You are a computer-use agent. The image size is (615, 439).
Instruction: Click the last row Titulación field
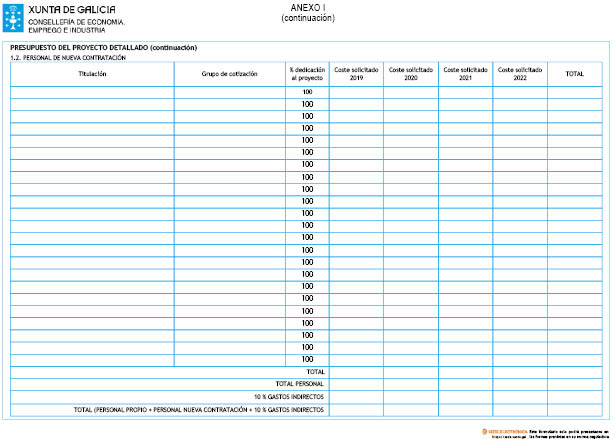click(92, 359)
